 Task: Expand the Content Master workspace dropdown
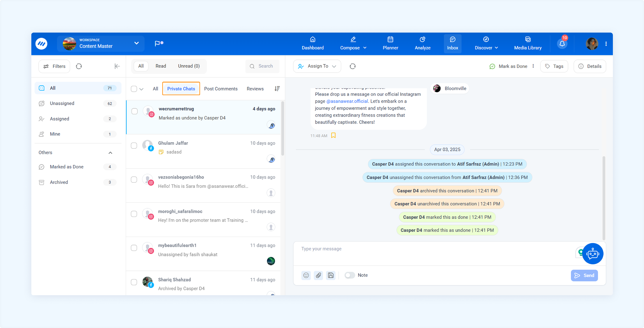[x=136, y=43]
